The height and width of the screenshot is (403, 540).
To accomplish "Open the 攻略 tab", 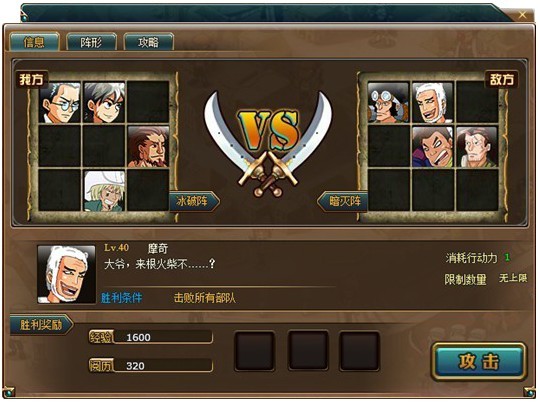I will coord(148,42).
